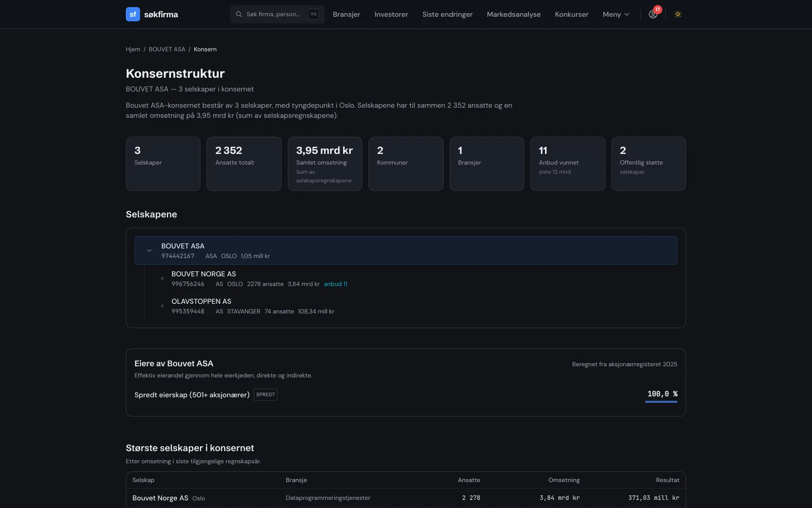Click the SPREDT badge
The width and height of the screenshot is (812, 508).
(x=265, y=395)
